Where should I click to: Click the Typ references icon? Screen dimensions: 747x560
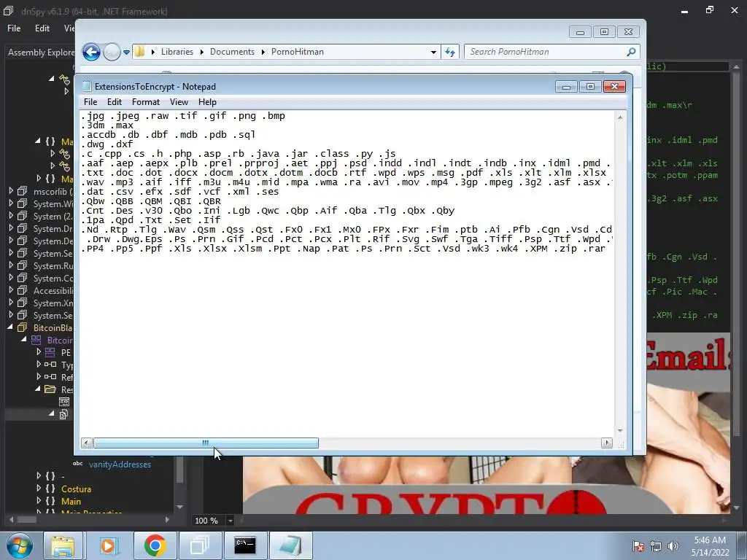tap(50, 365)
